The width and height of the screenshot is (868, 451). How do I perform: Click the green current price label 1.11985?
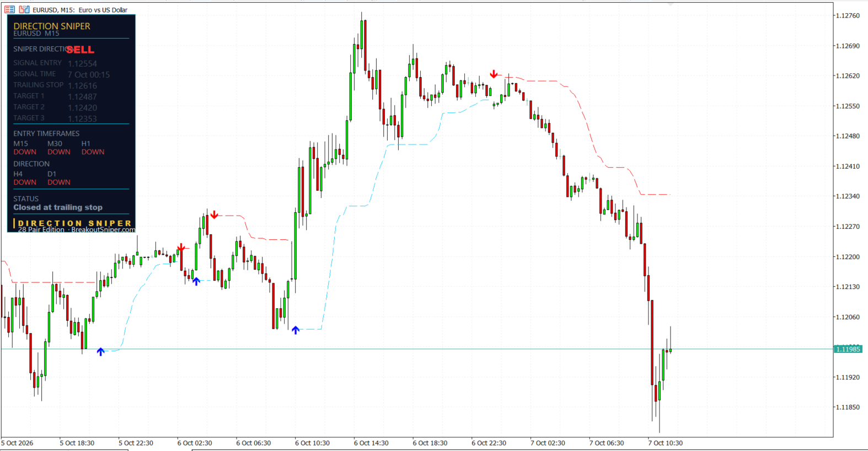(848, 349)
